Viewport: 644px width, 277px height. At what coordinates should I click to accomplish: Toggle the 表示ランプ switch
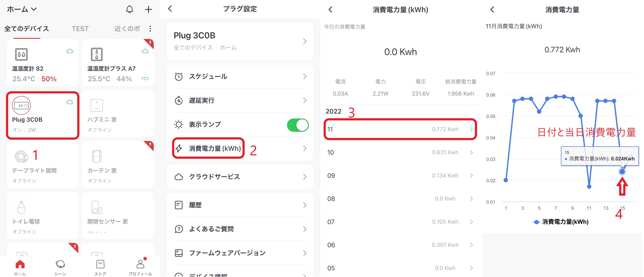coord(297,125)
